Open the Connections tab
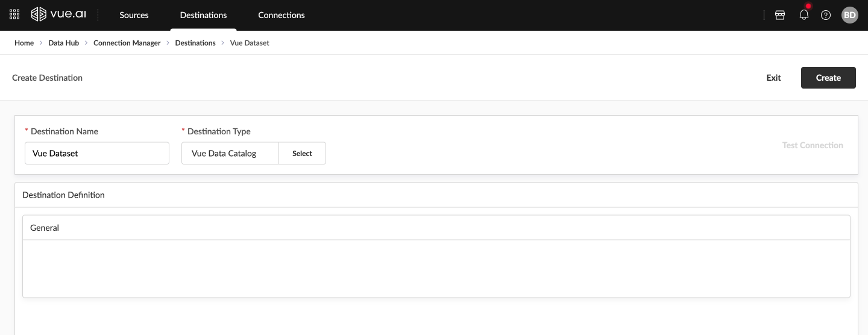Screen dimensions: 868x335 tap(281, 15)
